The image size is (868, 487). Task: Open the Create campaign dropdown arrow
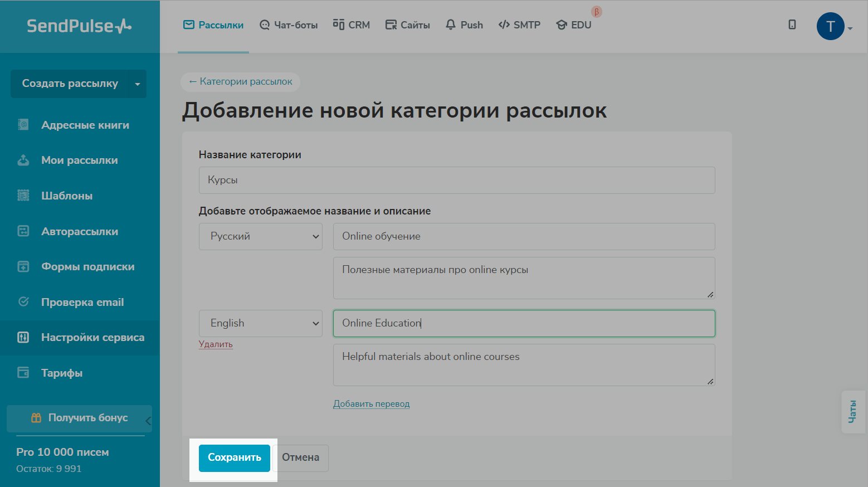(138, 84)
